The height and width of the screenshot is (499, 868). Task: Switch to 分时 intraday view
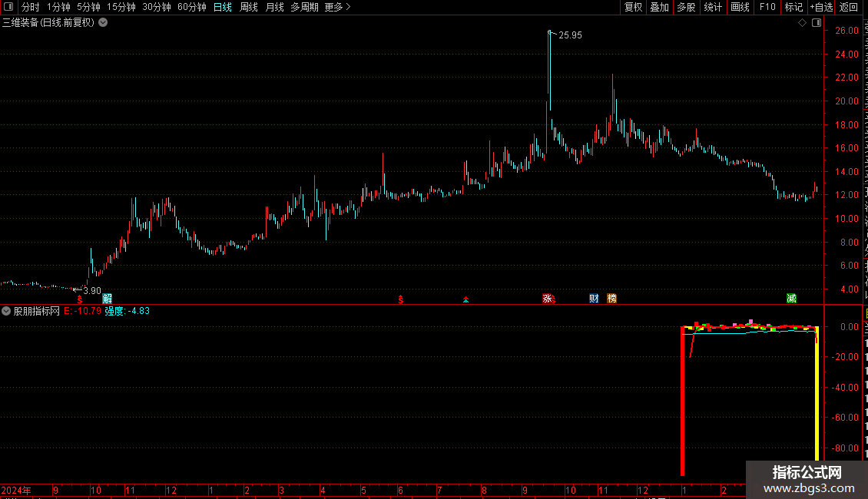(31, 7)
